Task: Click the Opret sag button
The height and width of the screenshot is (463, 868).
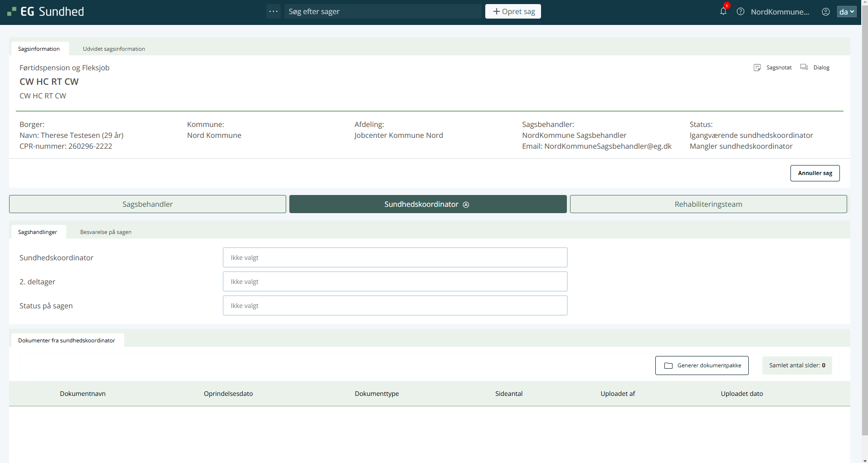Action: click(513, 11)
